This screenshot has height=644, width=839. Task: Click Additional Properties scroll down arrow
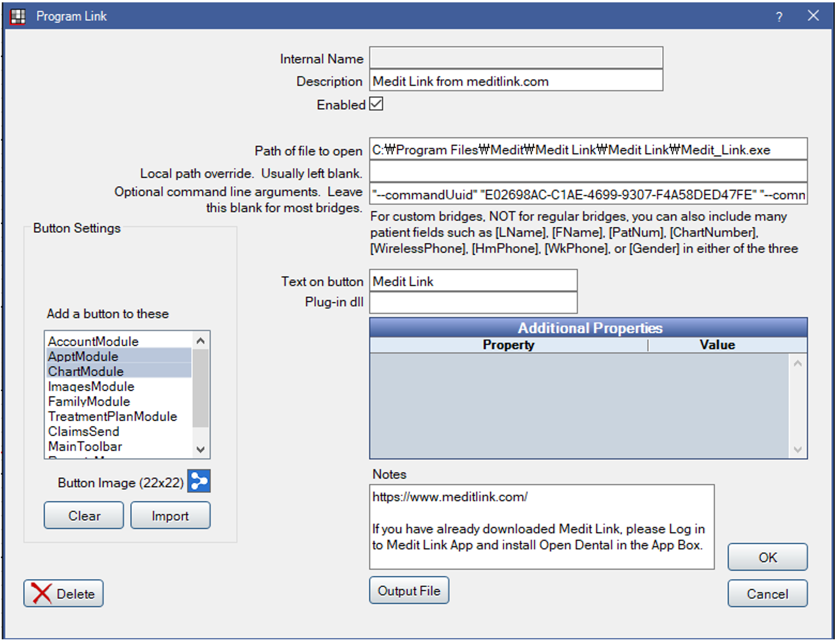click(798, 449)
